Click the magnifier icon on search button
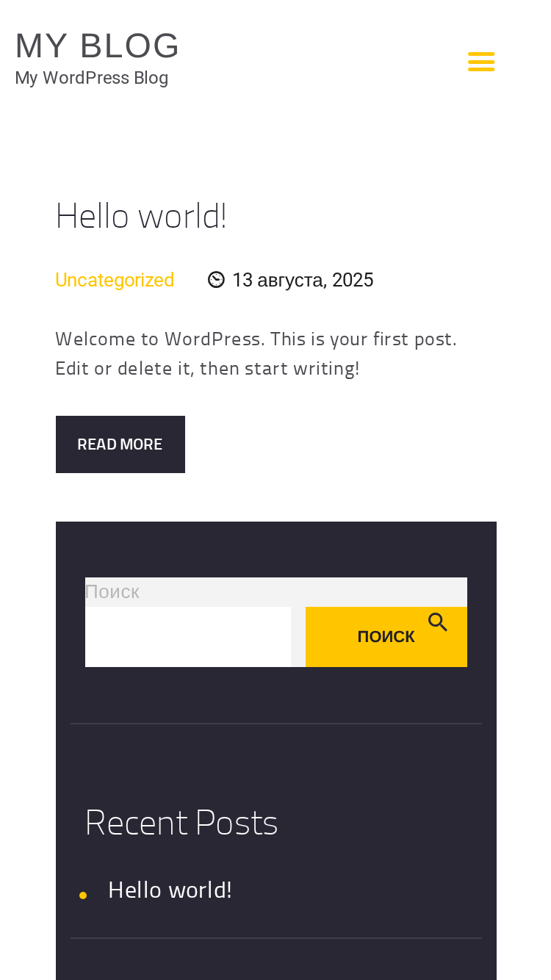 438,622
